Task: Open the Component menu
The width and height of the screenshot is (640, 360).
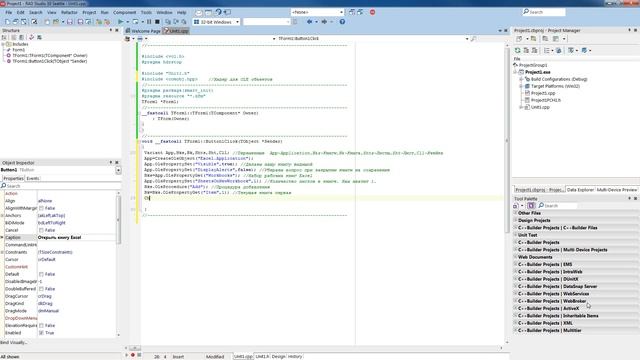Action: [124, 12]
